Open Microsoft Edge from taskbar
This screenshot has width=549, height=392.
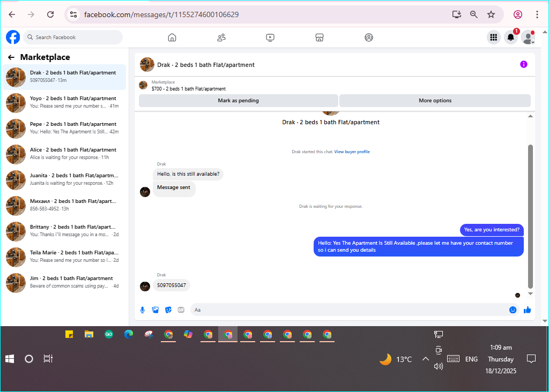129,334
